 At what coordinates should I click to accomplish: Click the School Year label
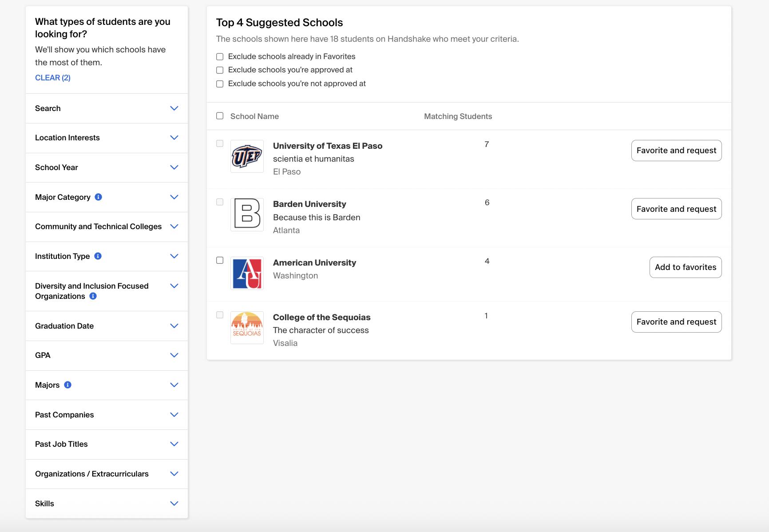pos(56,167)
